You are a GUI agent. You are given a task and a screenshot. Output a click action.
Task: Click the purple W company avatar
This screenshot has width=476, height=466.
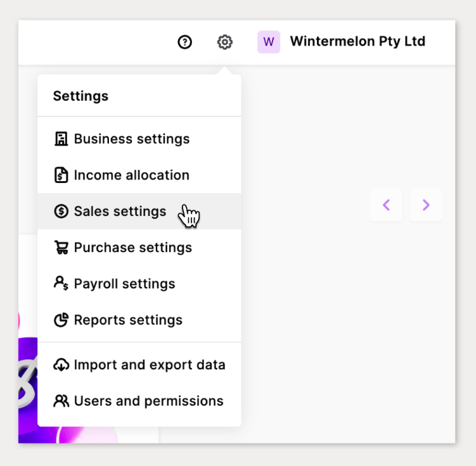(269, 42)
